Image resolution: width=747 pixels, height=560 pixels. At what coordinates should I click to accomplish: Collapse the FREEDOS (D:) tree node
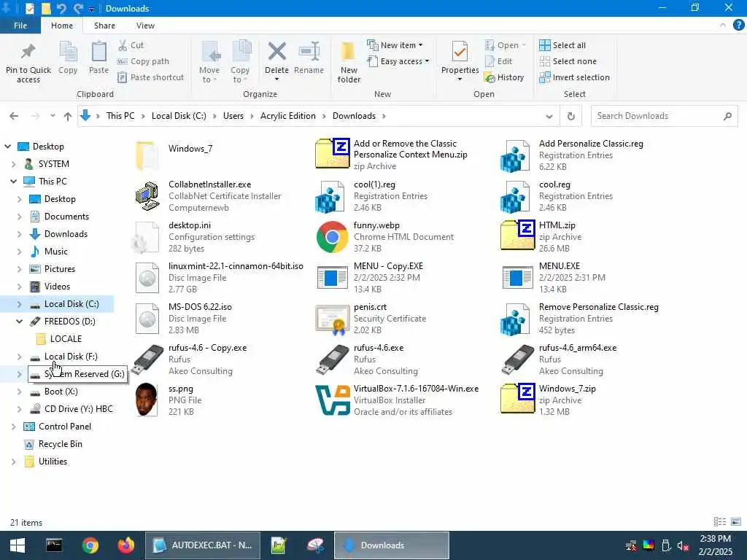[x=19, y=322]
